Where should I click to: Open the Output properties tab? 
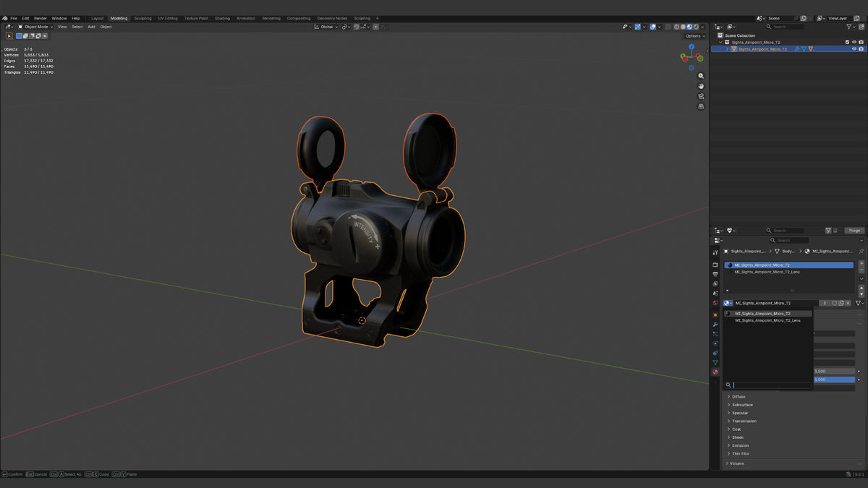[x=715, y=274]
